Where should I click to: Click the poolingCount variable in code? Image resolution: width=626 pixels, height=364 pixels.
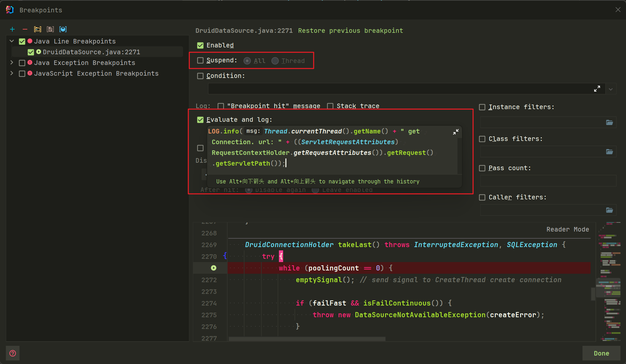point(333,268)
